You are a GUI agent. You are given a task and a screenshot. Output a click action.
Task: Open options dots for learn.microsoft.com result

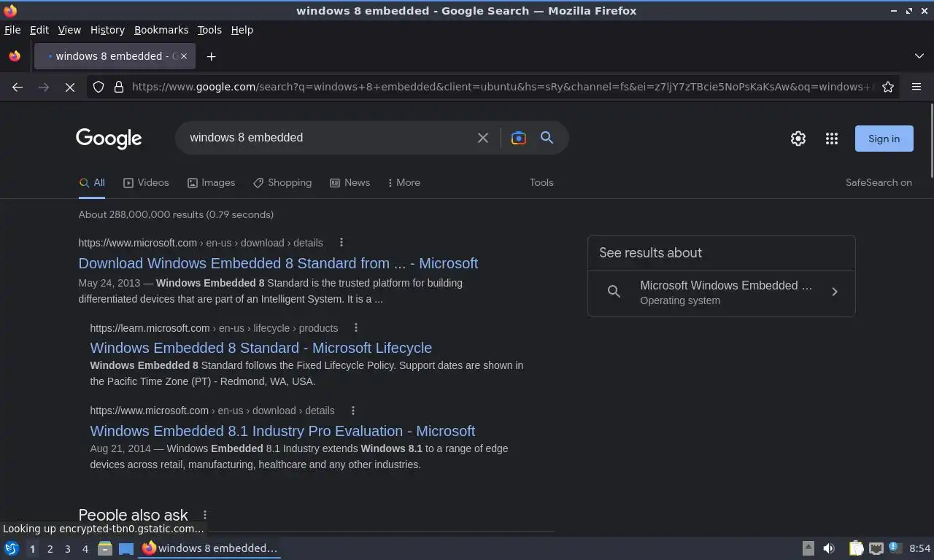pos(356,328)
